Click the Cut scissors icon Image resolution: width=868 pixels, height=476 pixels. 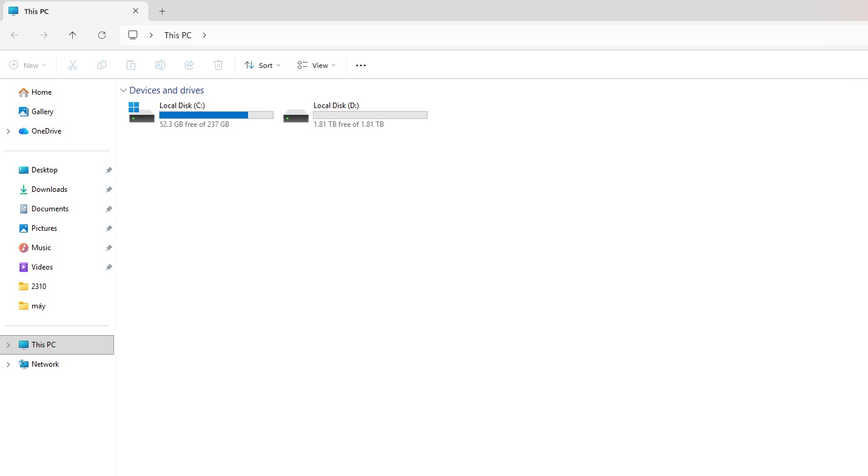[73, 65]
